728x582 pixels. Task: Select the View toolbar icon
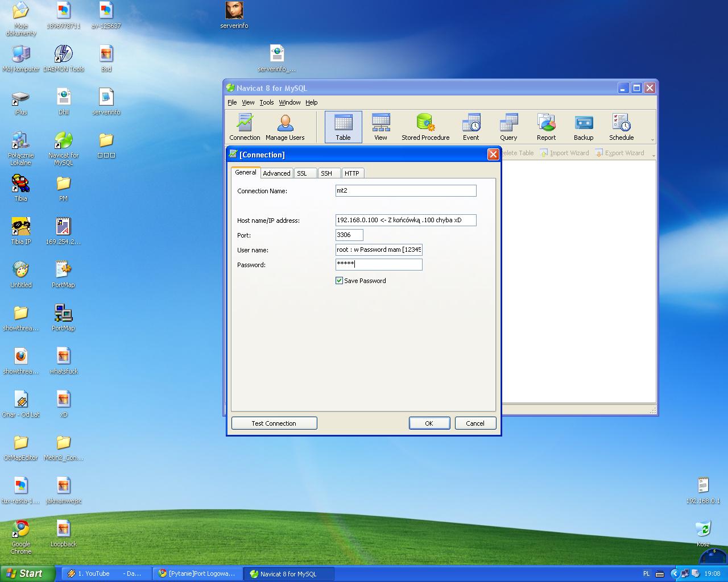click(380, 127)
